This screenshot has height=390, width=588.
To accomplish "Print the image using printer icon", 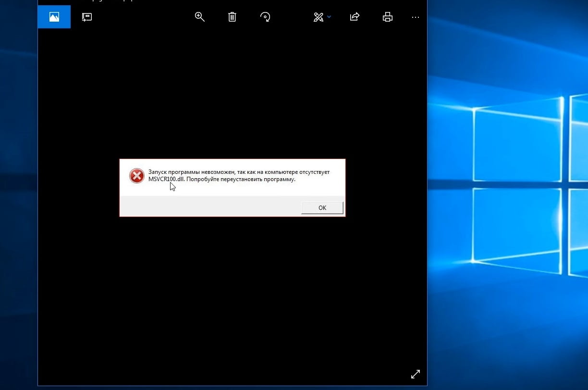I will [x=388, y=17].
